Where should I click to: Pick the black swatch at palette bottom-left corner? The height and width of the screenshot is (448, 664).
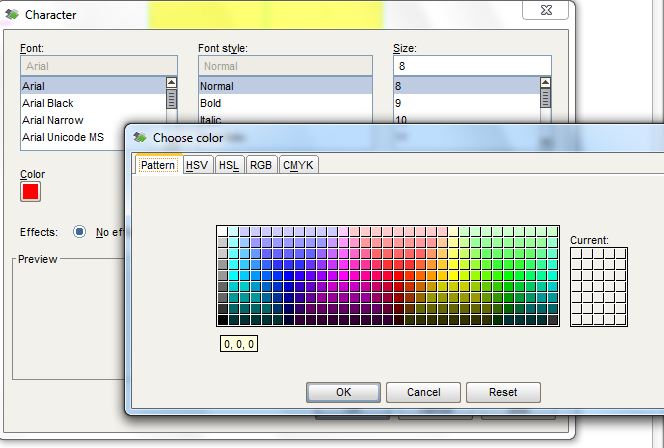pyautogui.click(x=222, y=320)
